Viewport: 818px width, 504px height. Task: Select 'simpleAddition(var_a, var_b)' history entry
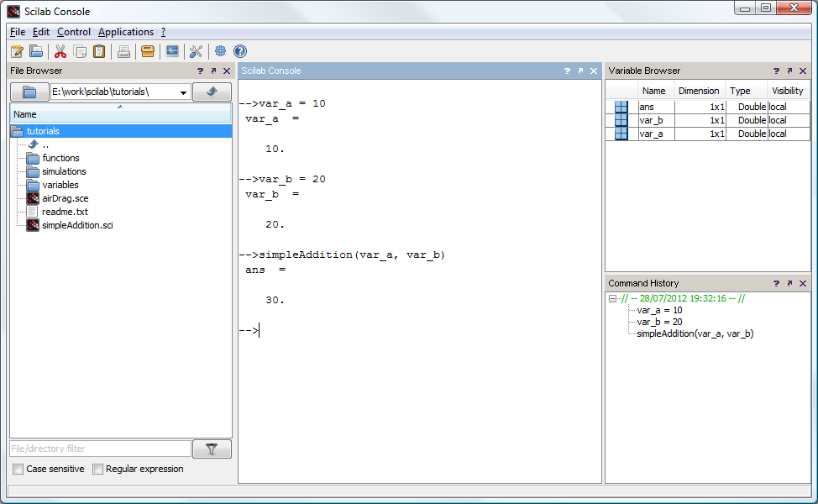tap(695, 334)
